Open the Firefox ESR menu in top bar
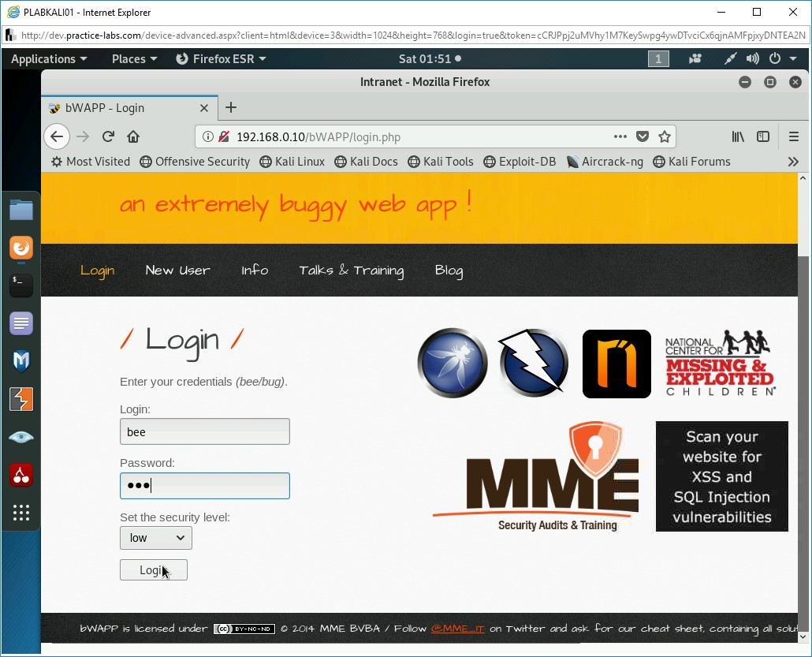The width and height of the screenshot is (812, 657). [x=221, y=58]
